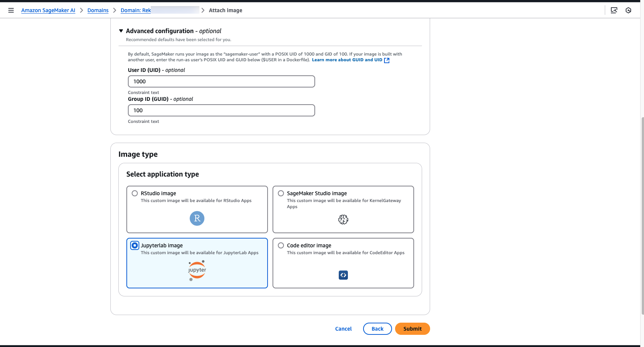Select the RStudio image radio button
Screen dimensions: 644x347
click(x=135, y=193)
